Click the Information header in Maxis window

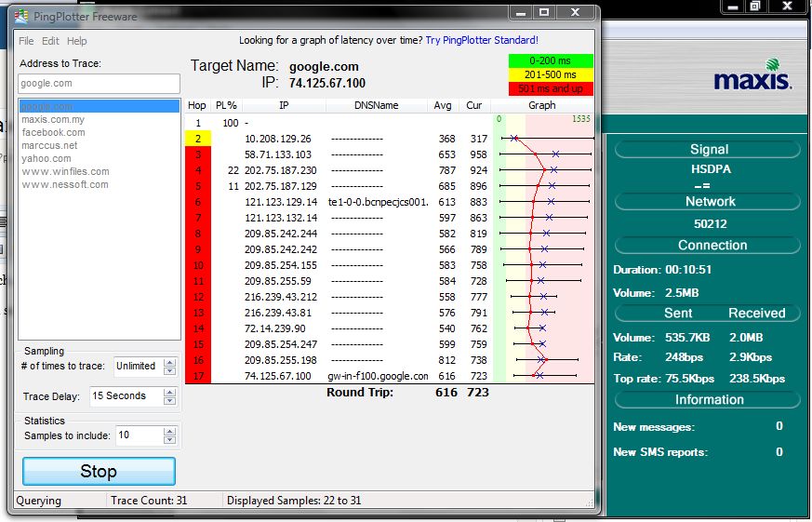click(709, 399)
